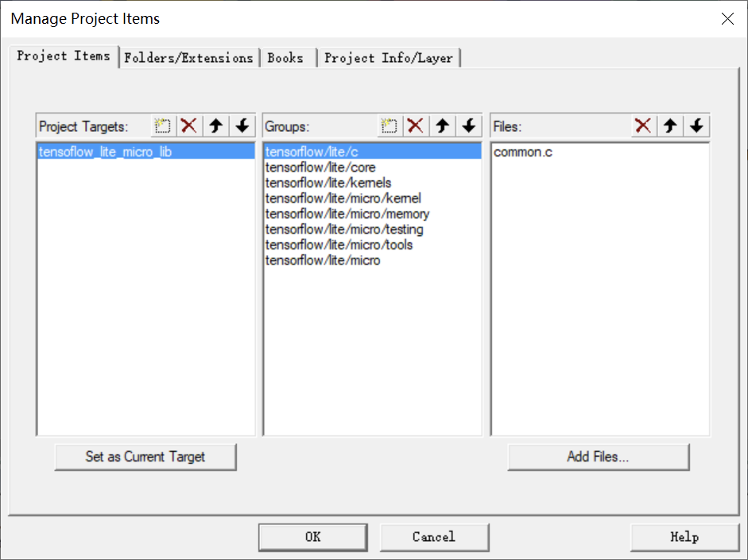The width and height of the screenshot is (748, 560).
Task: Delete the selected Project Target
Action: 189,126
